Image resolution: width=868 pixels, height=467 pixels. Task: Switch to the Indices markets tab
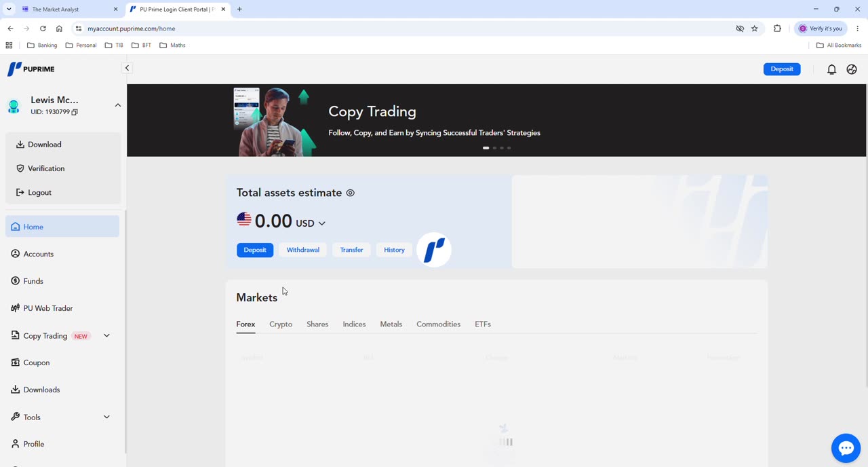point(354,324)
